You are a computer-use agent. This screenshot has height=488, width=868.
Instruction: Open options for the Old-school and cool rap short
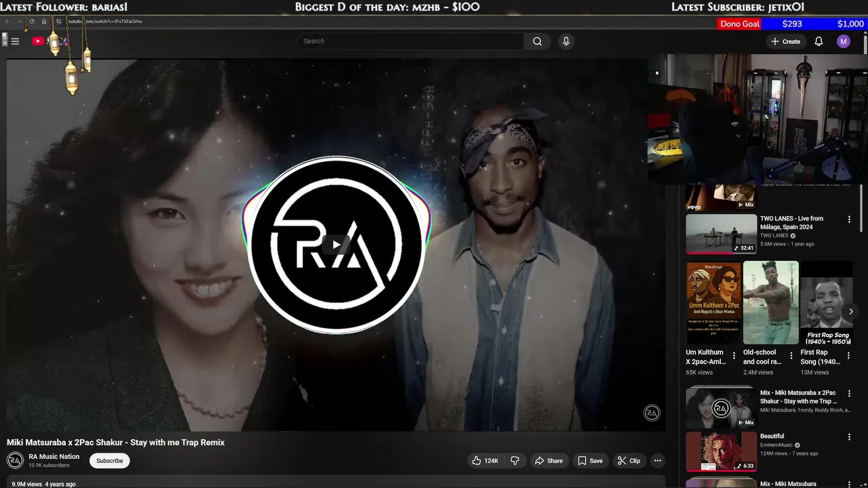point(791,356)
